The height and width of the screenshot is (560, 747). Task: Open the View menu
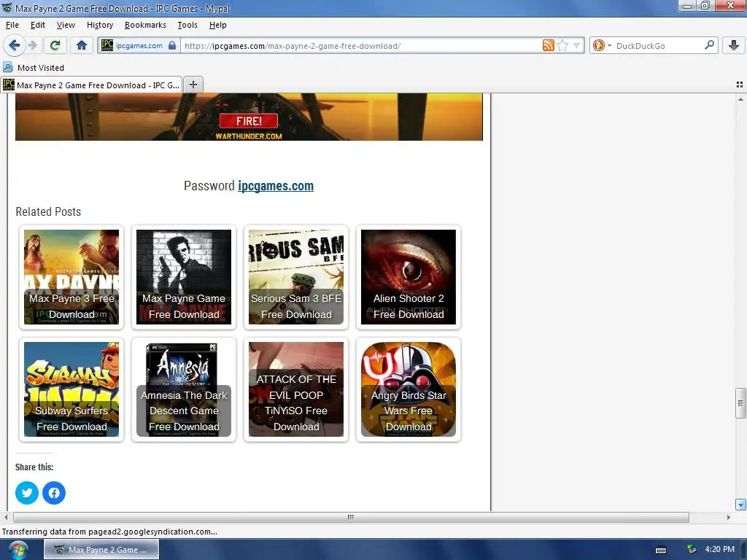(66, 25)
